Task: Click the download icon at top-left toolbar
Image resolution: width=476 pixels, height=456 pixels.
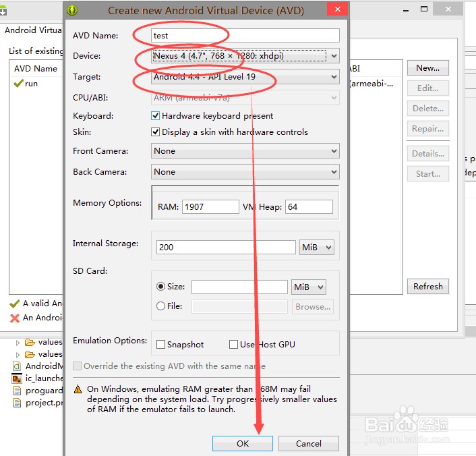Action: point(3,11)
